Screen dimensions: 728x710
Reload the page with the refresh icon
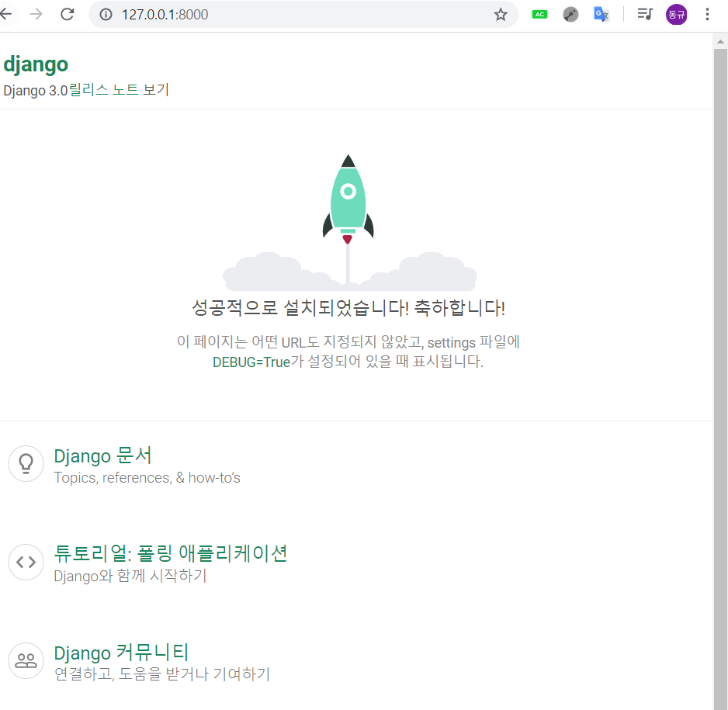[68, 15]
